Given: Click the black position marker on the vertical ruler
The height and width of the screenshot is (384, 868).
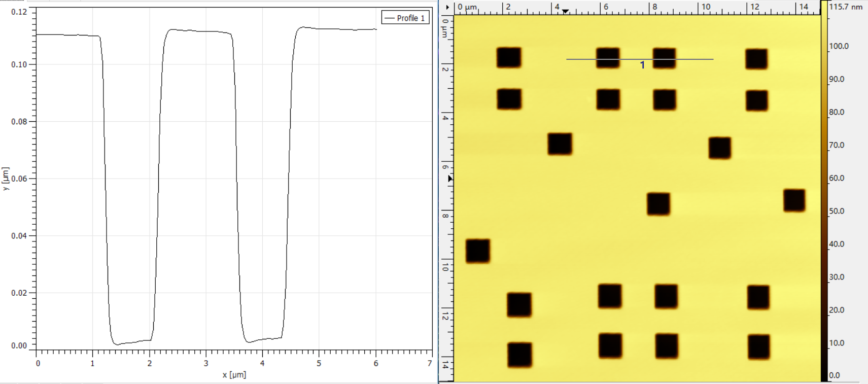Looking at the screenshot, I should (450, 179).
